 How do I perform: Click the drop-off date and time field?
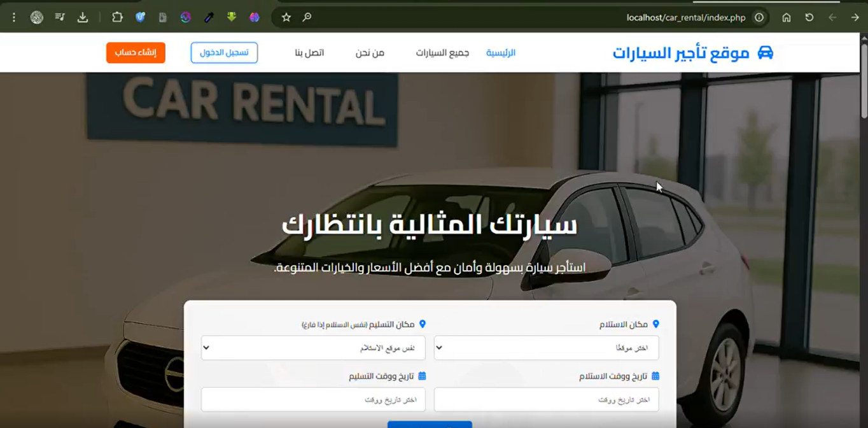pos(313,399)
